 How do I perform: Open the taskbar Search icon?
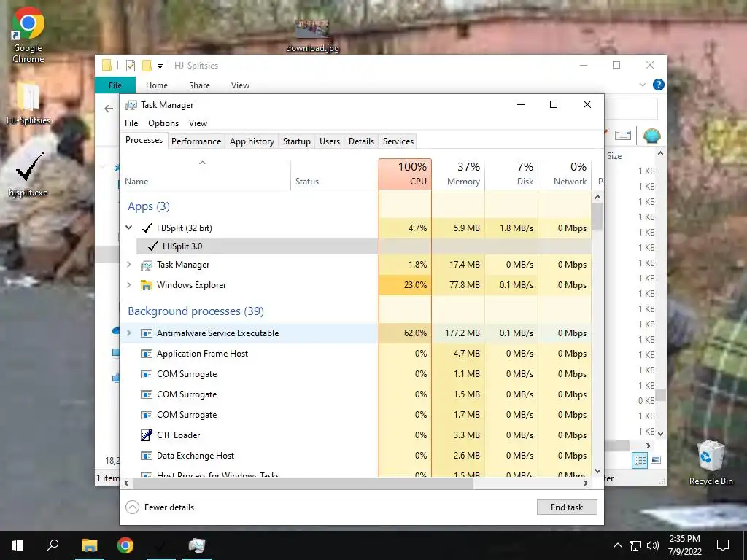pyautogui.click(x=53, y=545)
